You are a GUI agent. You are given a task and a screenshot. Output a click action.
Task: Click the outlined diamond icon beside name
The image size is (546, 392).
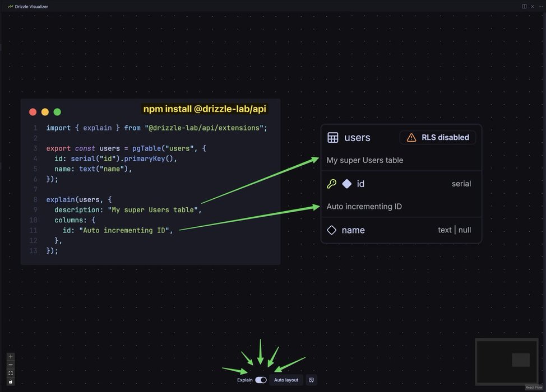point(331,230)
